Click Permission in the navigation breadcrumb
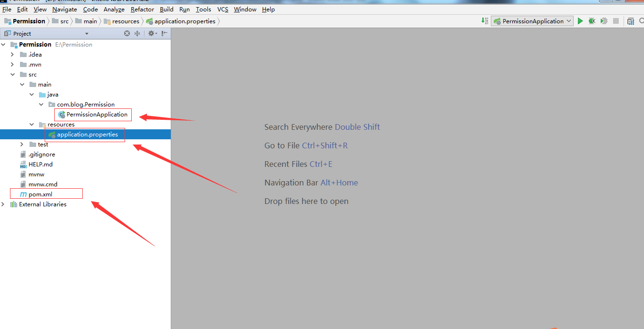Image resolution: width=644 pixels, height=329 pixels. [x=29, y=21]
